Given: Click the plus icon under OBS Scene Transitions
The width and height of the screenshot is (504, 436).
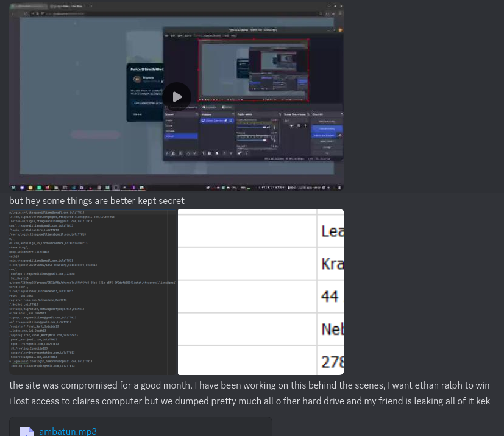Looking at the screenshot, I should (291, 126).
